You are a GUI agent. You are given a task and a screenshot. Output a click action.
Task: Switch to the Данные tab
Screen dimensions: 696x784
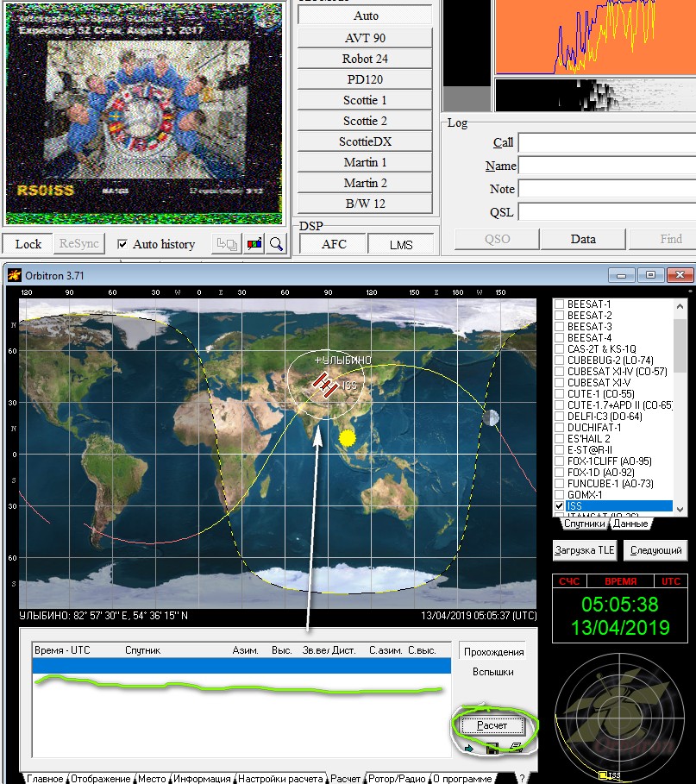coord(630,524)
